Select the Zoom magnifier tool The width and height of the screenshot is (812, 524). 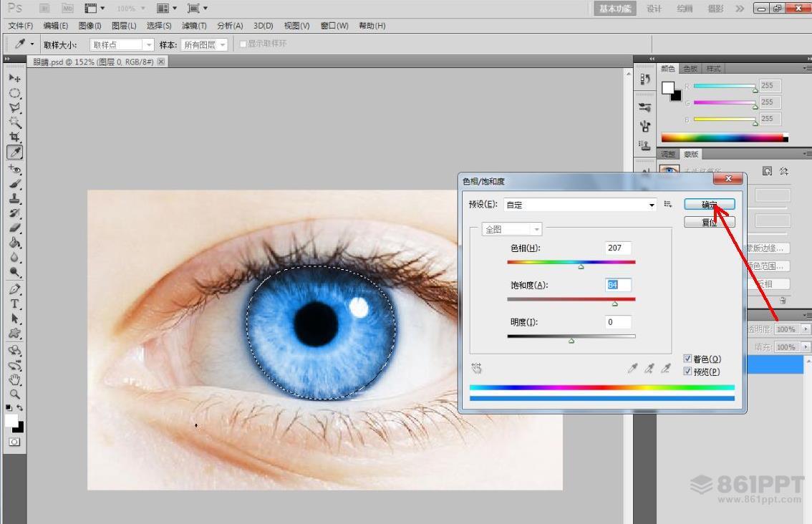click(14, 394)
